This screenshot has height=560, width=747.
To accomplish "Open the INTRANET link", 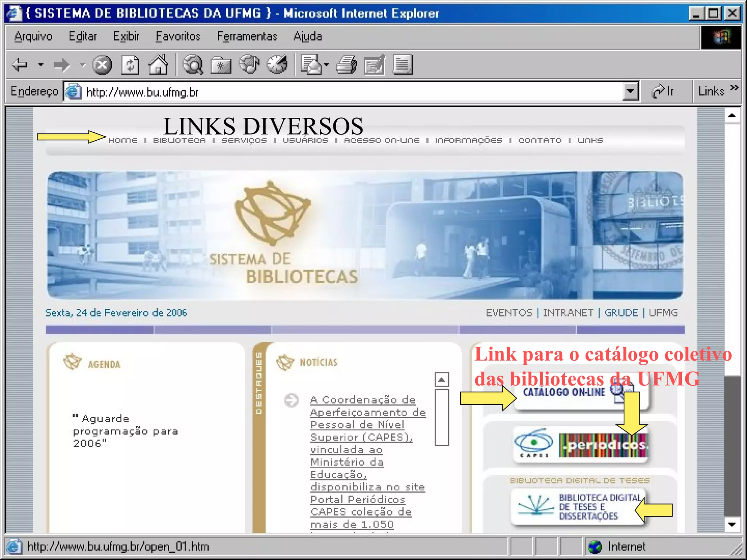I will [568, 313].
